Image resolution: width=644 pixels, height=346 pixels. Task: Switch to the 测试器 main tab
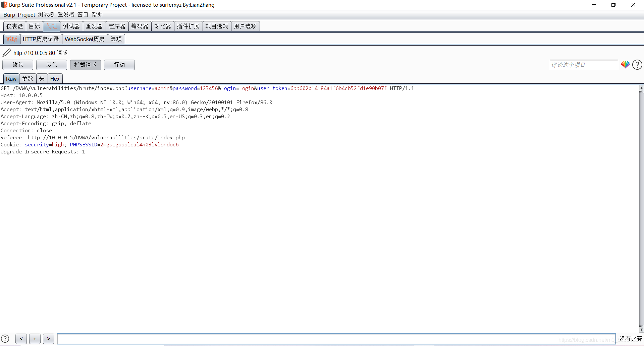71,26
